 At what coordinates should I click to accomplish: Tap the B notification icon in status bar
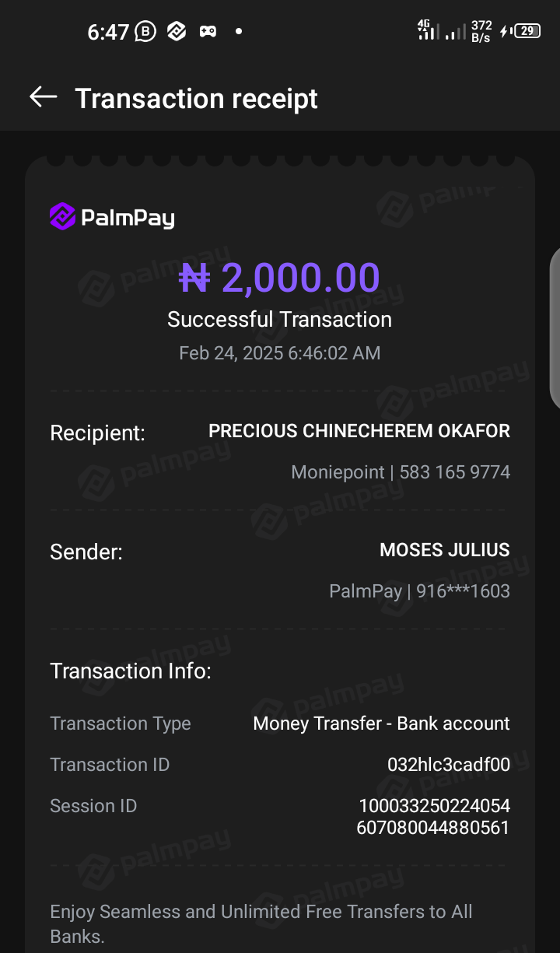click(x=145, y=32)
